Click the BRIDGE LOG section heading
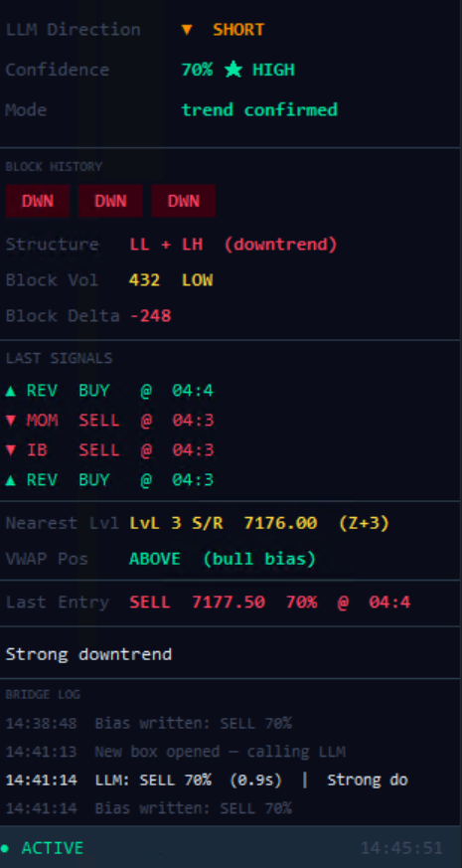 point(43,694)
